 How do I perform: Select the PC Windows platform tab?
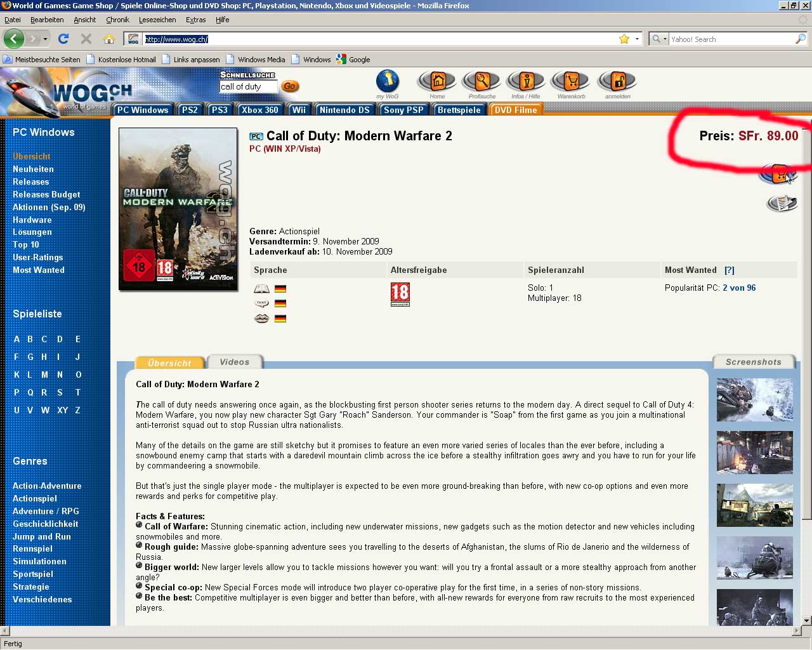tap(143, 110)
